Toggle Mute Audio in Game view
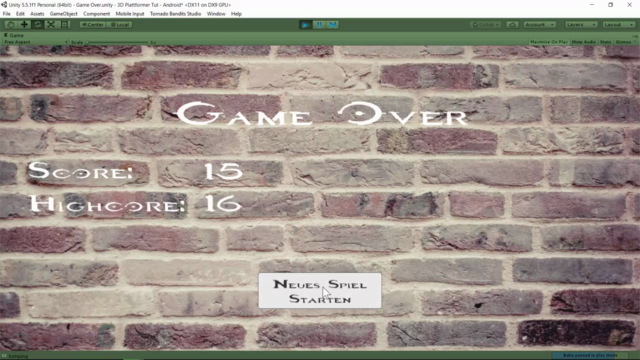 click(584, 42)
